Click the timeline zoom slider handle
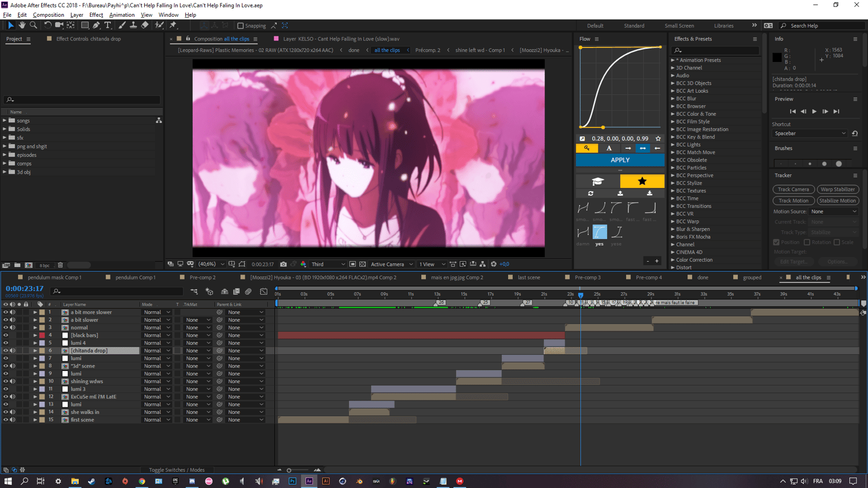Viewport: 868px width, 488px height. pos(289,470)
